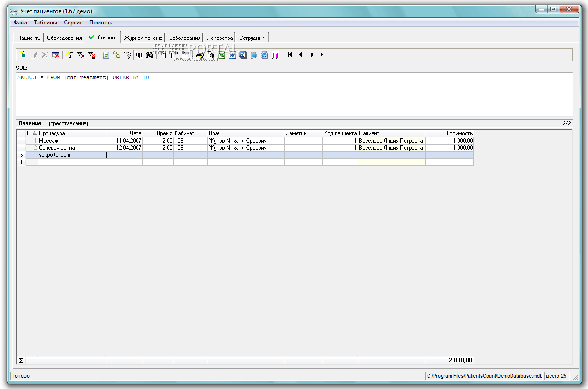
Task: Switch to the Лекарства tab
Action: (220, 38)
